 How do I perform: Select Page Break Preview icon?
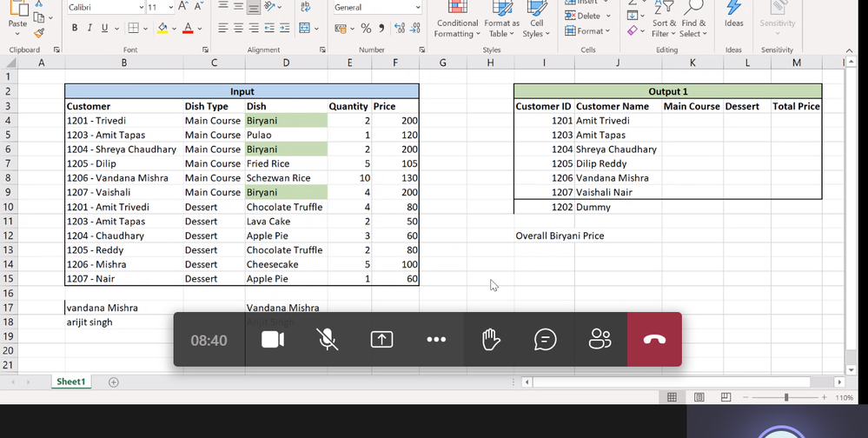tap(726, 397)
